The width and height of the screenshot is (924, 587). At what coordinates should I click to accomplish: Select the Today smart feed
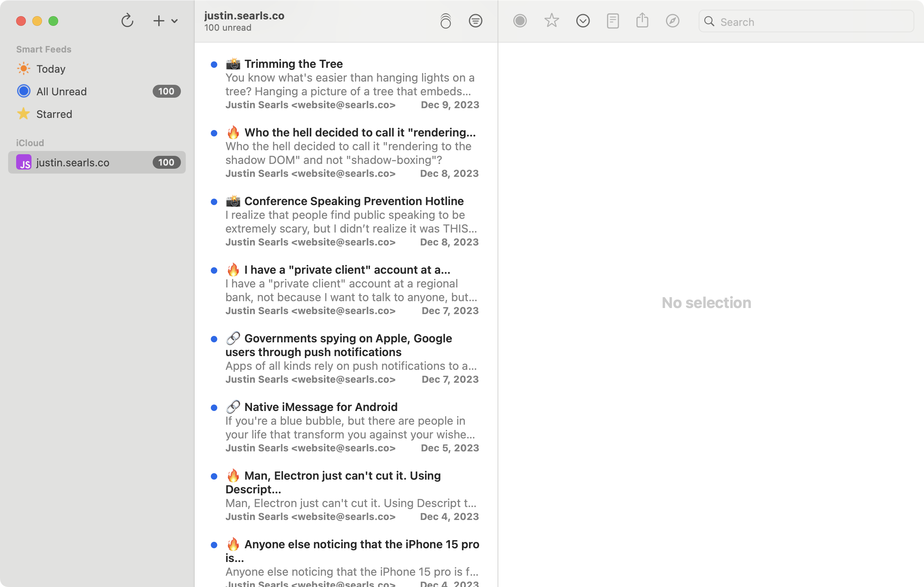51,69
